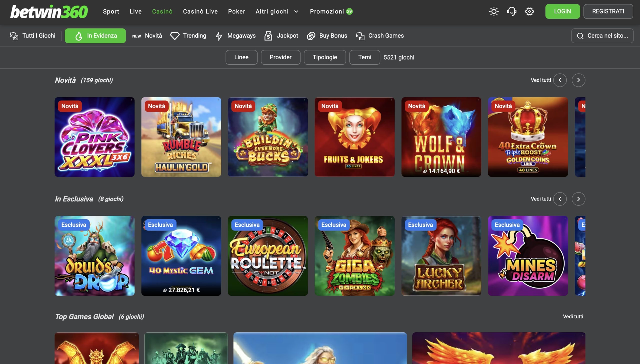Image resolution: width=640 pixels, height=364 pixels.
Task: Open Giga Zombies game
Action: point(355,256)
